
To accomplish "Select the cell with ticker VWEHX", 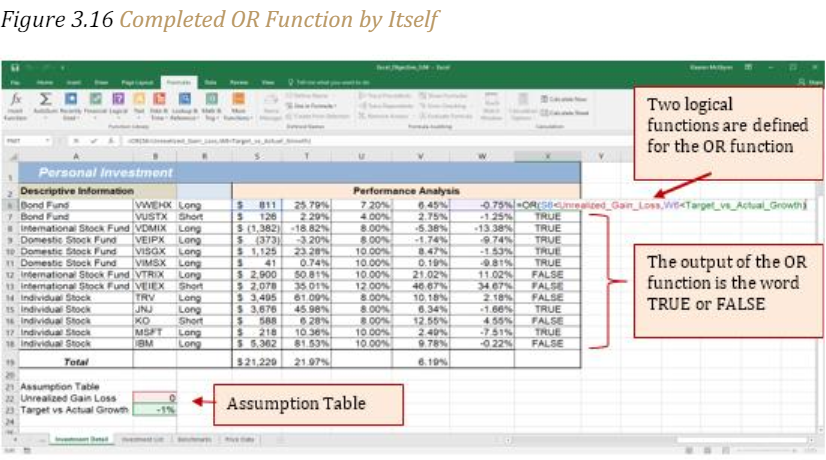I will tap(155, 205).
